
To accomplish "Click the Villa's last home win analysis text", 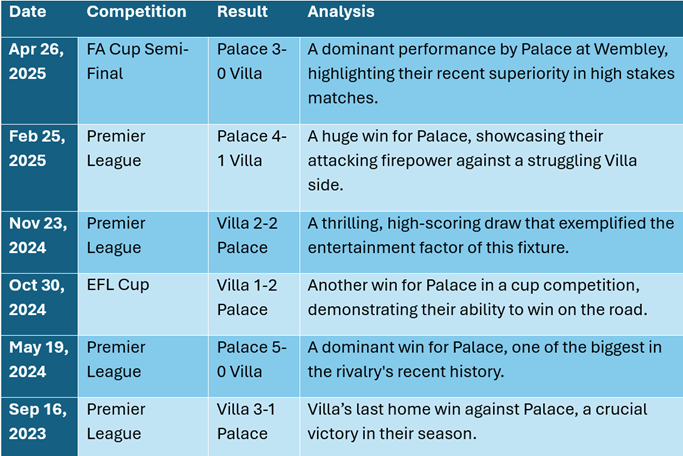I will pos(477,422).
